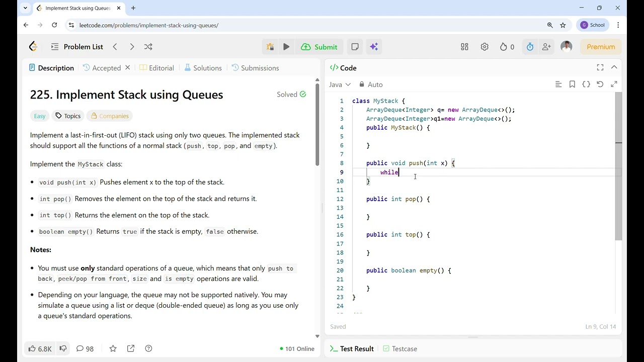Open the Editorial tab

tap(156, 68)
